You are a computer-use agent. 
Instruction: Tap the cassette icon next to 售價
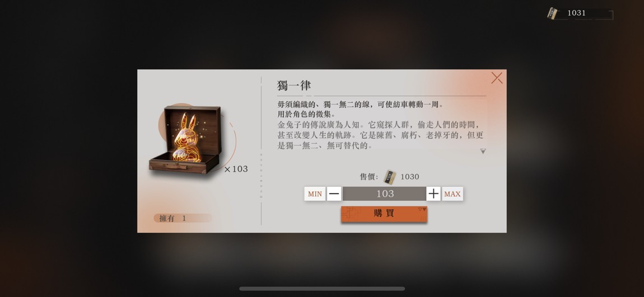click(x=390, y=177)
